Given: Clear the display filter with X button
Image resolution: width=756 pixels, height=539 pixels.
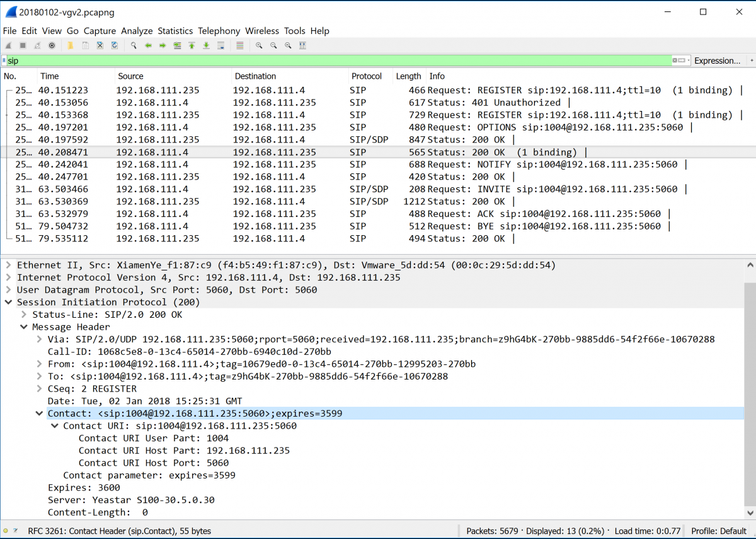Looking at the screenshot, I should (x=675, y=61).
